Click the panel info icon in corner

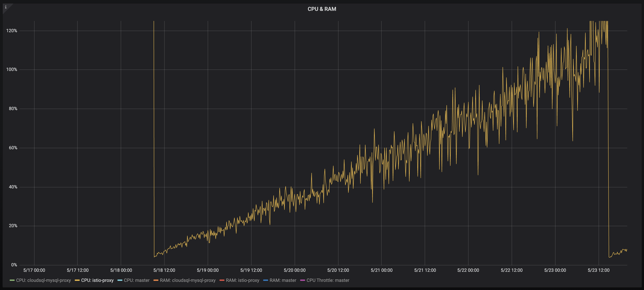point(6,7)
